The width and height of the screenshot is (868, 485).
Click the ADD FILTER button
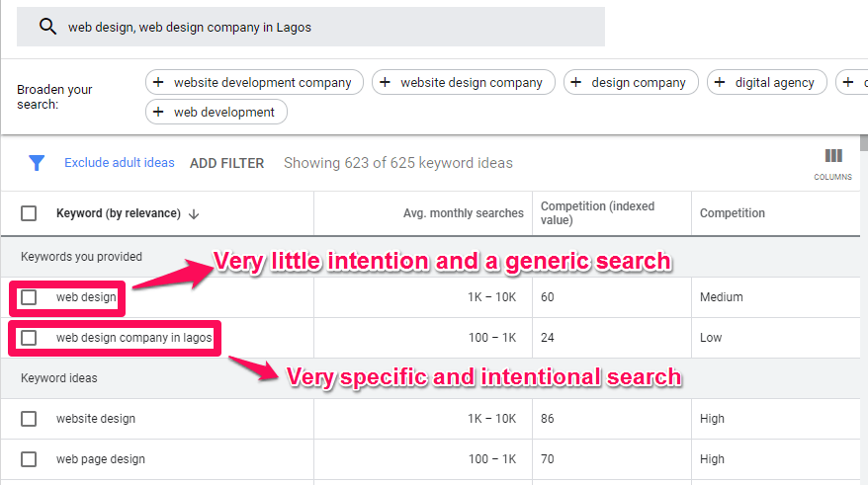pyautogui.click(x=226, y=163)
